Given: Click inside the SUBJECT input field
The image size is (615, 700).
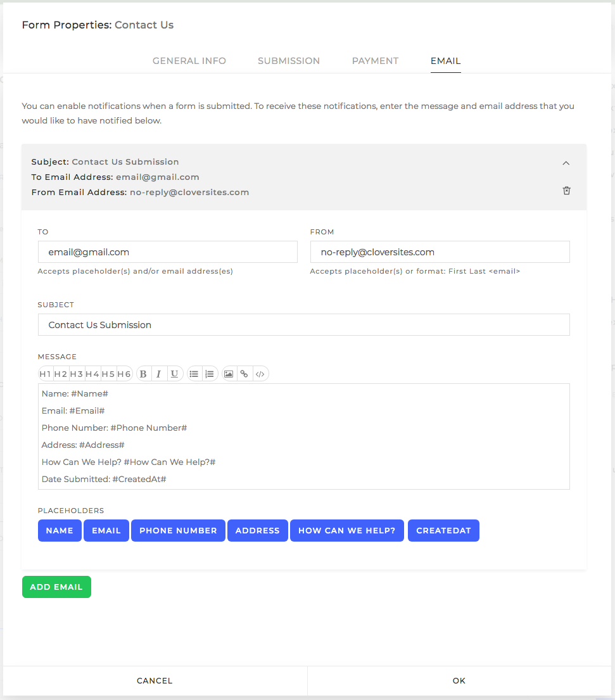Looking at the screenshot, I should coord(304,324).
